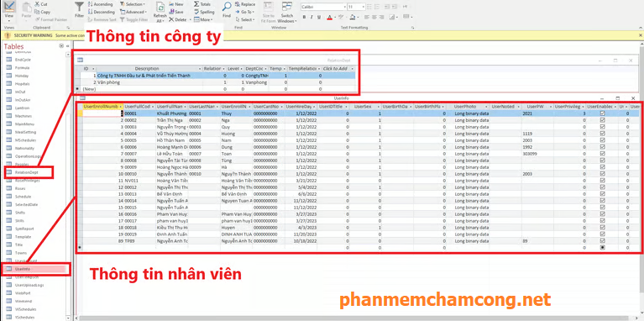Screen dimensions: 644x321
Task: Click the Click to Add column header
Action: (x=338, y=69)
